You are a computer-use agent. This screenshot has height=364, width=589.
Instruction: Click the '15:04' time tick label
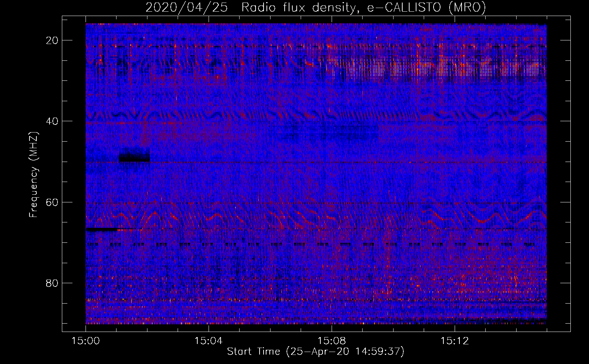[209, 341]
